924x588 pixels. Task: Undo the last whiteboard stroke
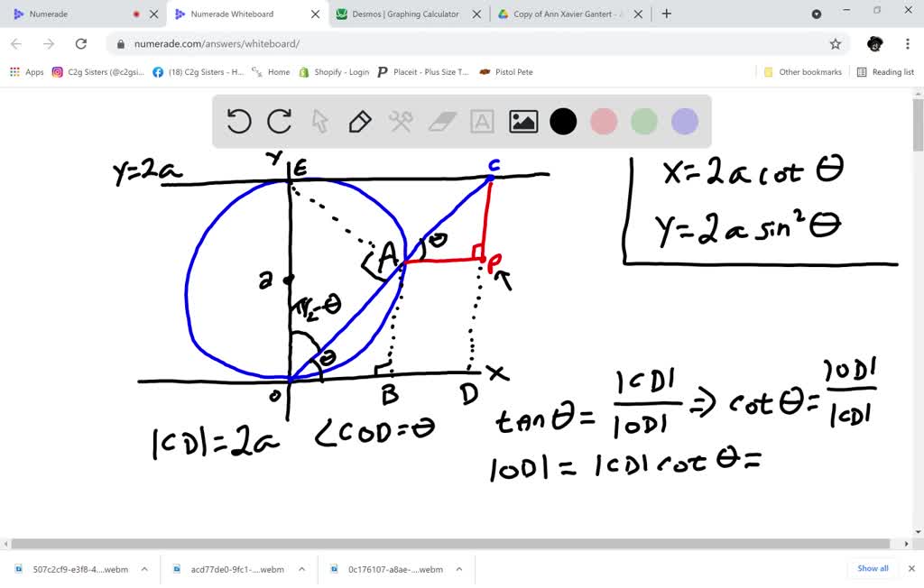click(x=238, y=121)
